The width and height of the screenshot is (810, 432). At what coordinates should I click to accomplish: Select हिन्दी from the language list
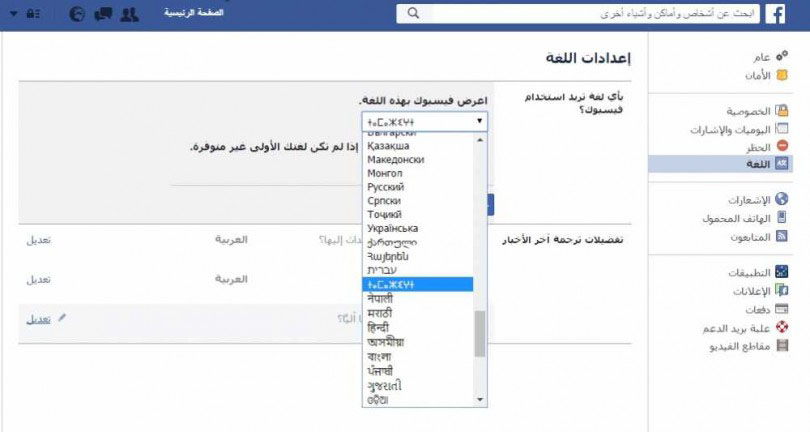(x=379, y=327)
